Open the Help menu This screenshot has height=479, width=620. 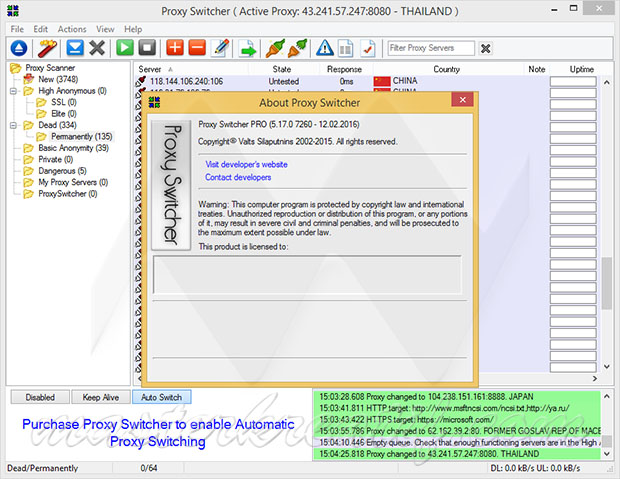coord(133,29)
